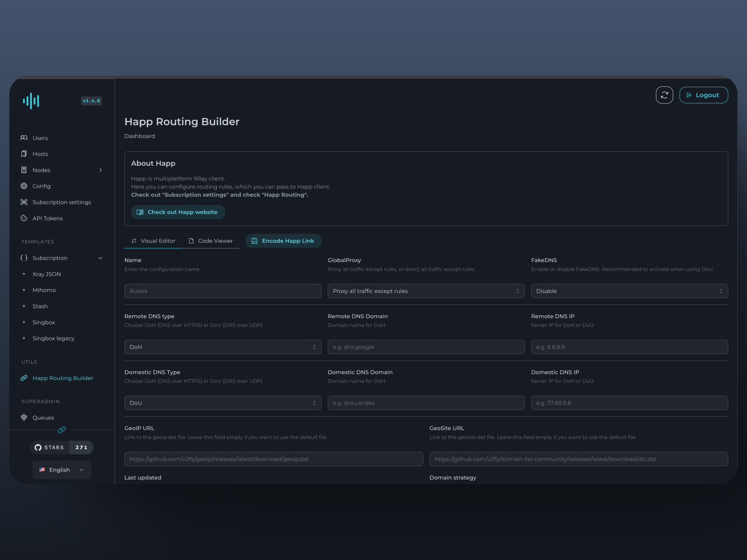Click the Nodes server icon

pos(24,170)
